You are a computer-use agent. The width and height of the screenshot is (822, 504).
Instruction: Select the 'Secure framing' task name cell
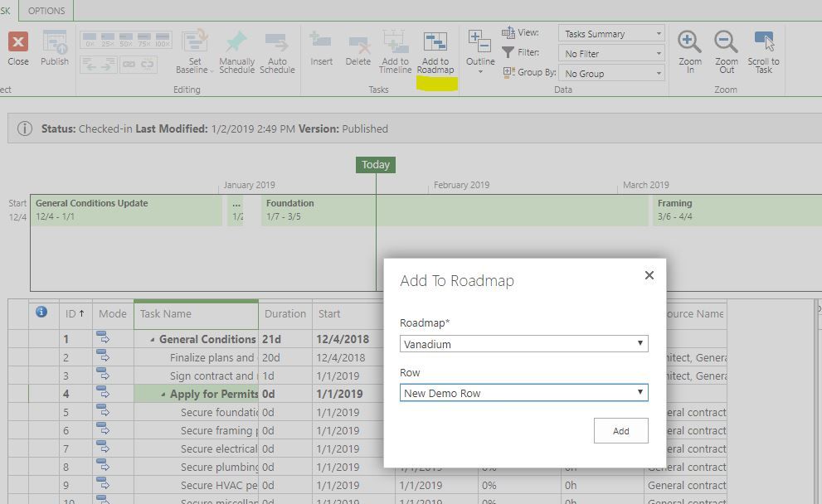click(x=196, y=431)
